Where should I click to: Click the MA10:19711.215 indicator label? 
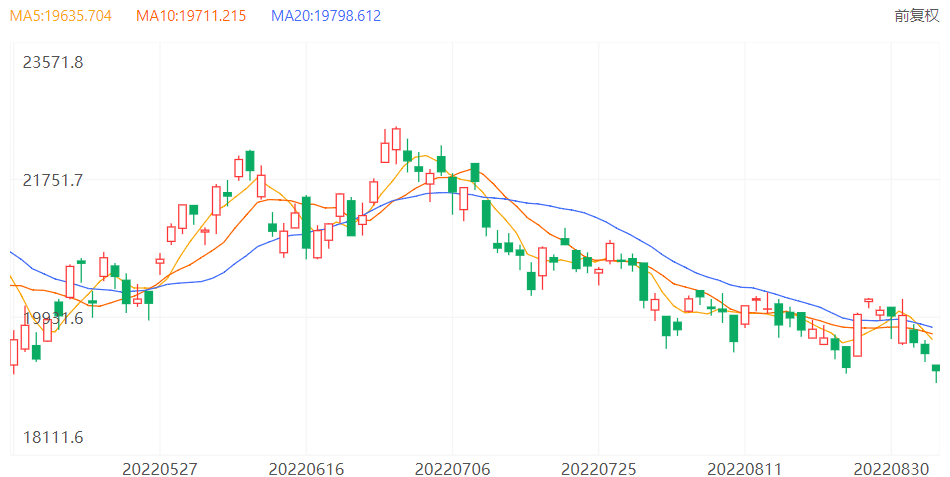[191, 16]
